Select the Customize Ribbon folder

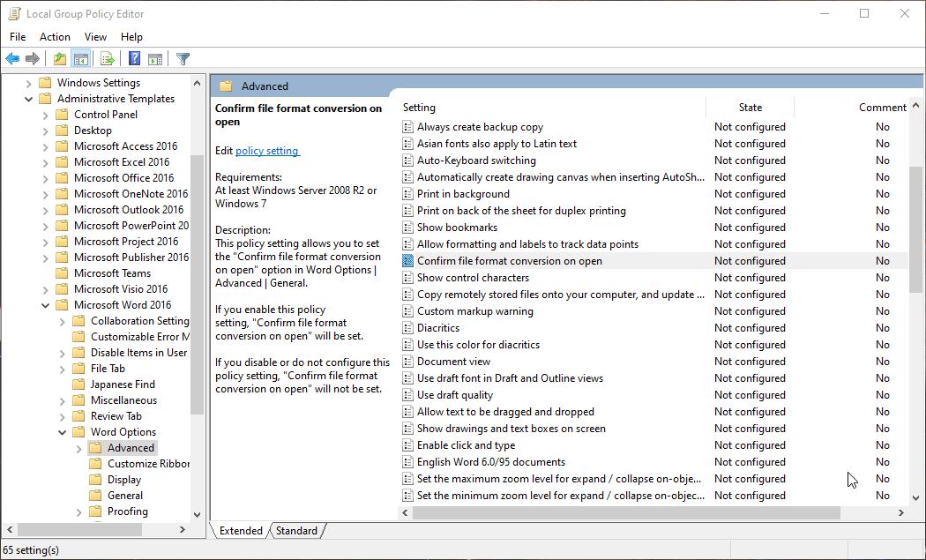[148, 464]
